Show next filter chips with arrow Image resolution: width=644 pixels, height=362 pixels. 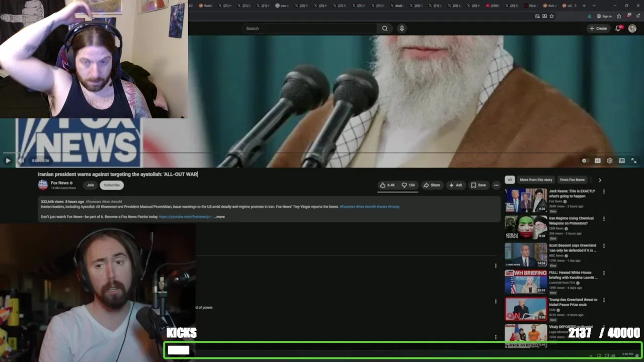[x=600, y=179]
